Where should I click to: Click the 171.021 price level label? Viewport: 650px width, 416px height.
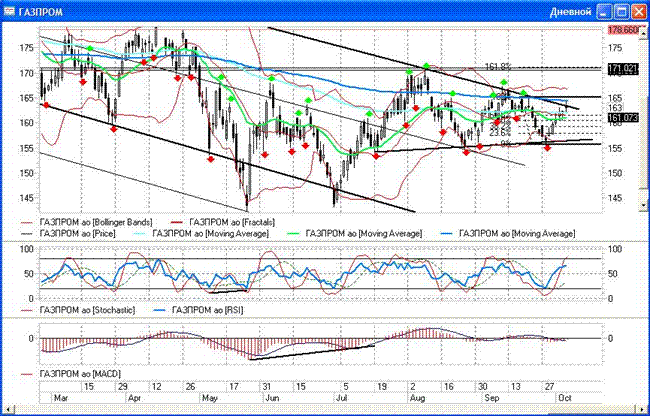point(623,69)
